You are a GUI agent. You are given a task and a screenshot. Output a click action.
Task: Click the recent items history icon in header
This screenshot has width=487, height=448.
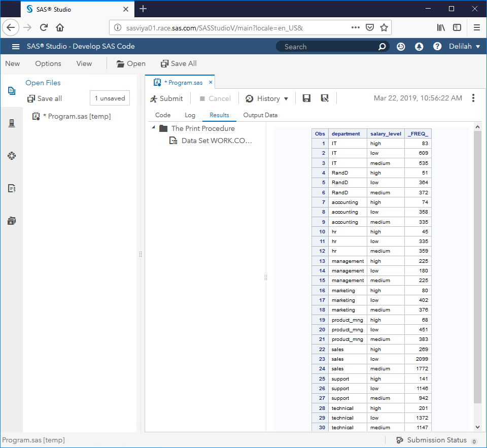(x=401, y=46)
